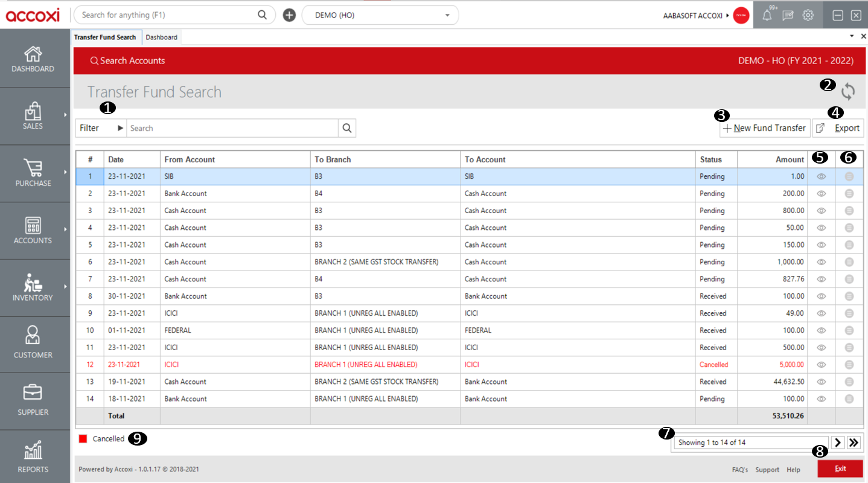
Task: Open the FAQ's link
Action: [x=740, y=470]
